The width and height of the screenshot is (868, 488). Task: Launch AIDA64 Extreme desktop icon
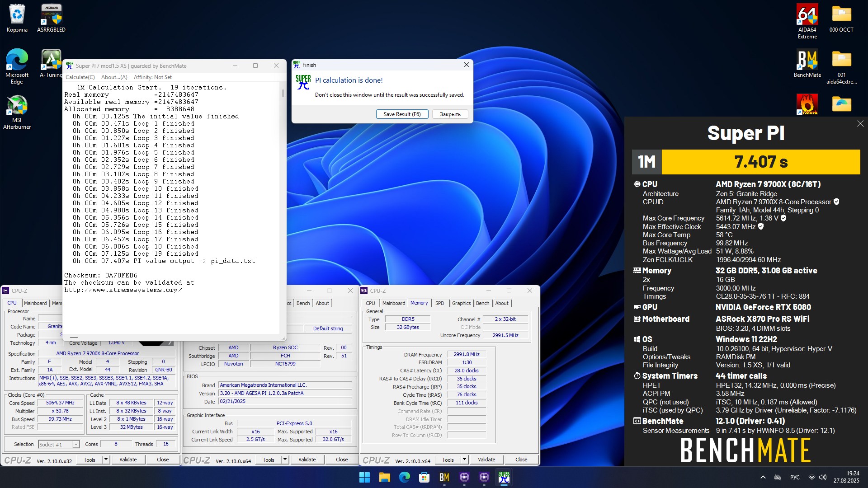[807, 21]
